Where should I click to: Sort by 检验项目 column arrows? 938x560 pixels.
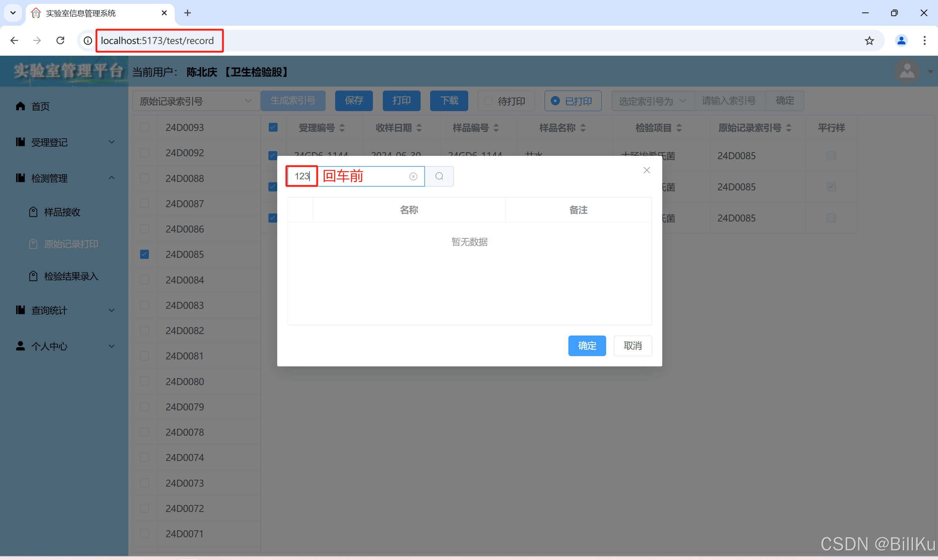679,128
